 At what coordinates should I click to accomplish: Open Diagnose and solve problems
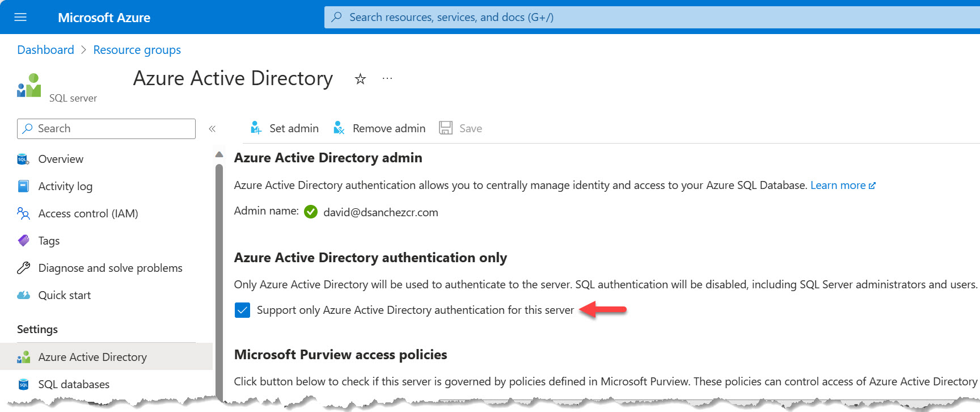[110, 268]
